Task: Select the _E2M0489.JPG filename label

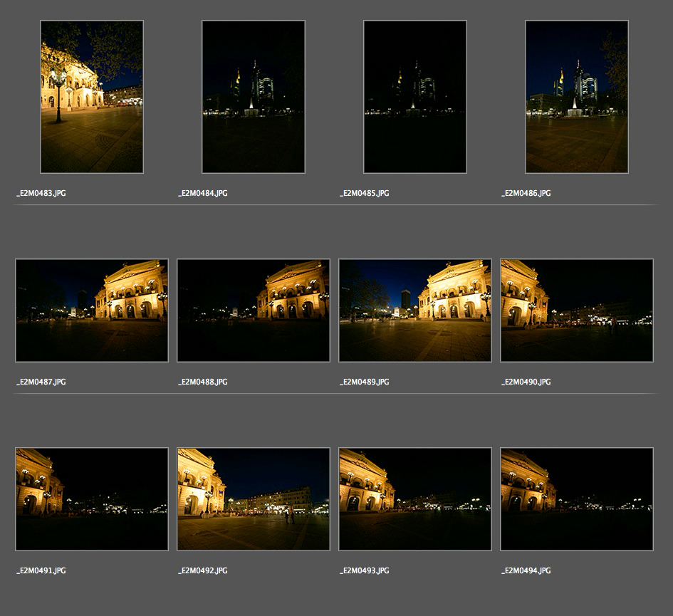Action: point(365,382)
